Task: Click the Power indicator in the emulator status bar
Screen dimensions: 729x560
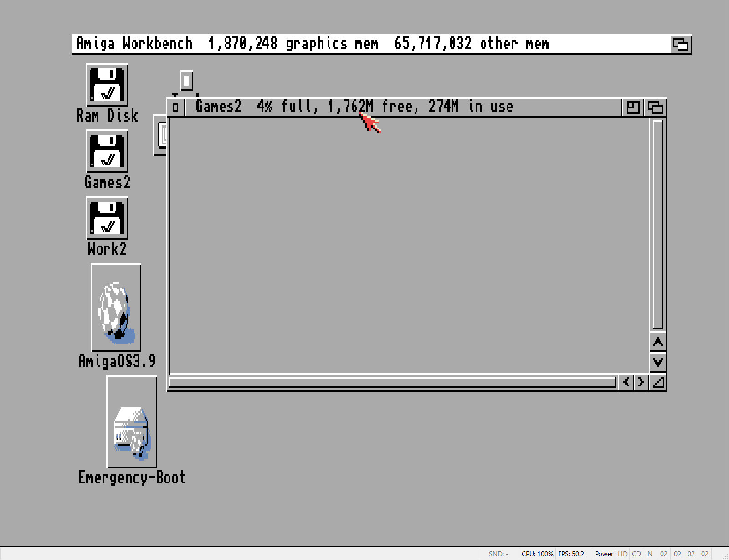Action: (604, 554)
